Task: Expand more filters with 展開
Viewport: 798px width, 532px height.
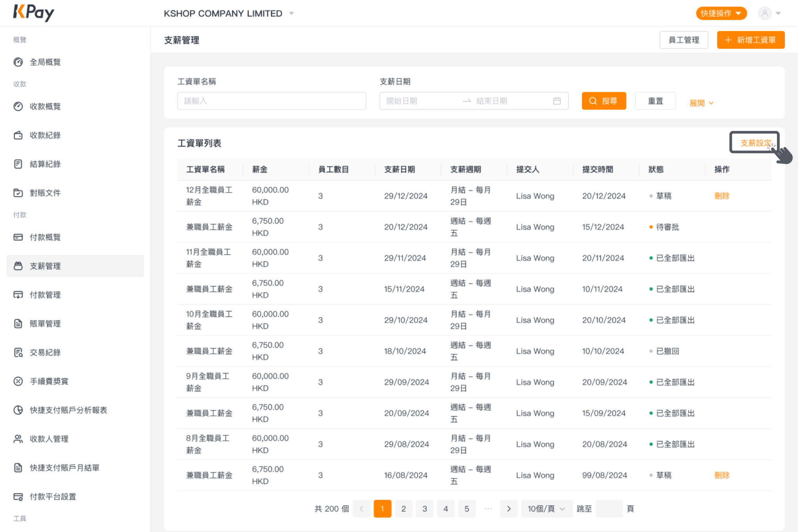Action: pyautogui.click(x=701, y=103)
